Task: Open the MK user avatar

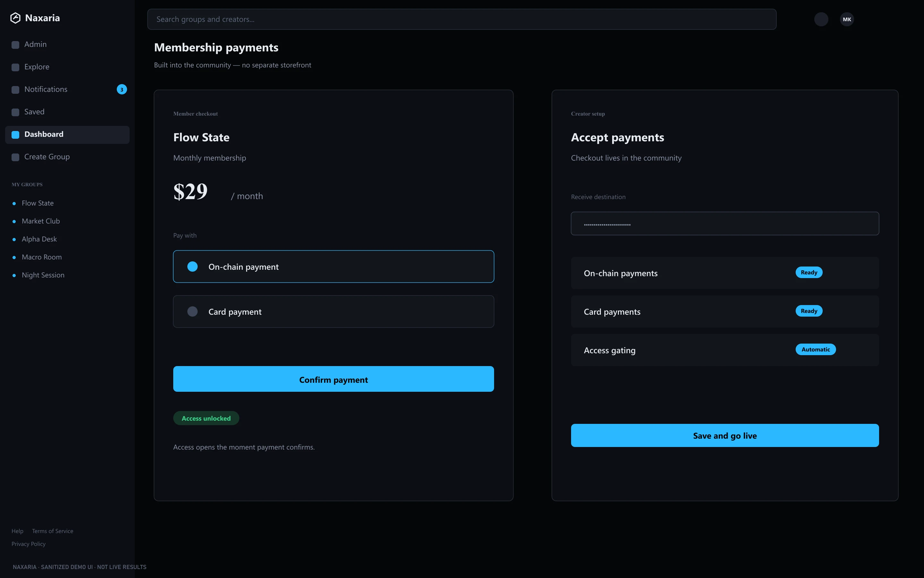Action: click(x=847, y=19)
